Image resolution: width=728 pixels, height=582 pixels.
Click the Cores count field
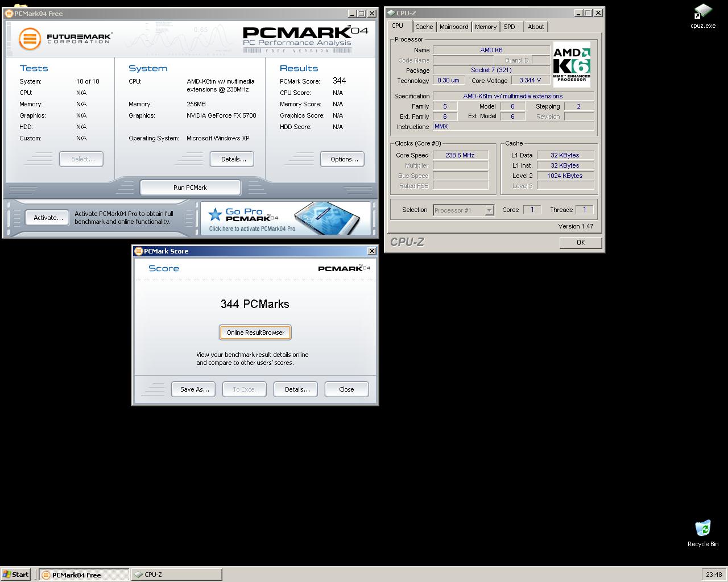(x=532, y=210)
